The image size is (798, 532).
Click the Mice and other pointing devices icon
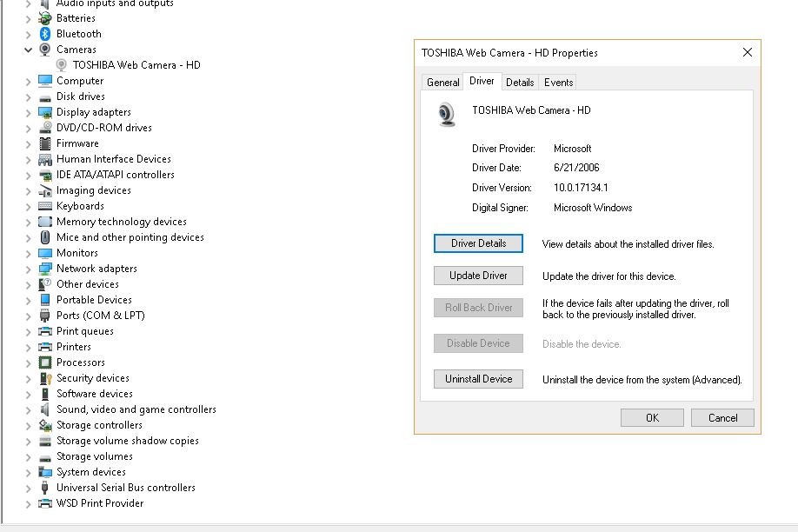coord(45,237)
